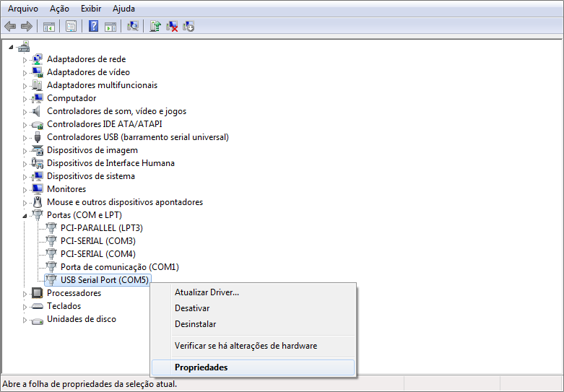Open the Properties sheet toolbar icon
This screenshot has width=564, height=392.
(71, 27)
